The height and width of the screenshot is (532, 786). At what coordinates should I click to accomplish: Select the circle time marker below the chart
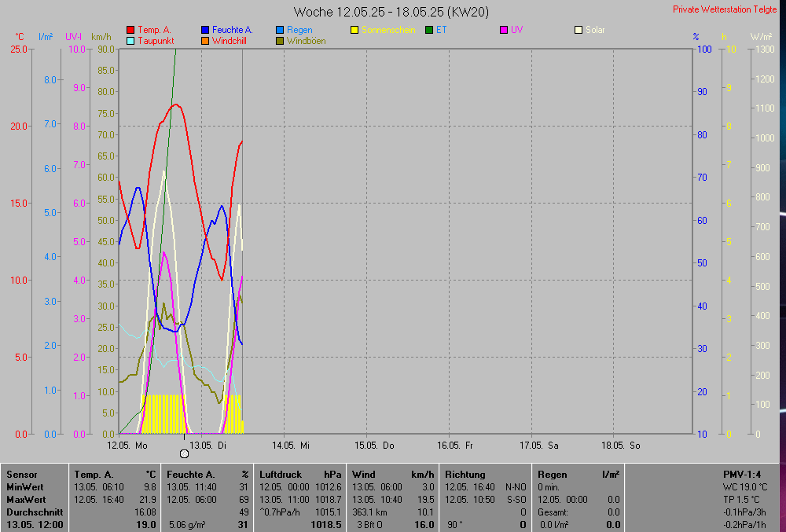click(x=185, y=454)
